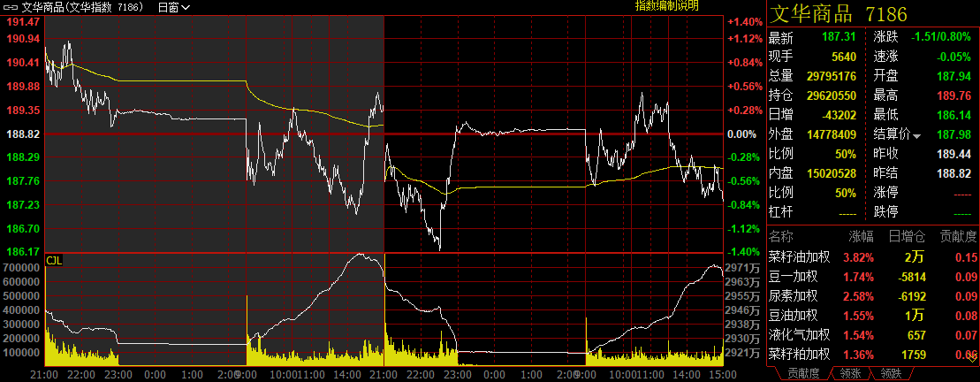Click the 开盘 value 187.94
Screen dimensions: 980x382
953,76
